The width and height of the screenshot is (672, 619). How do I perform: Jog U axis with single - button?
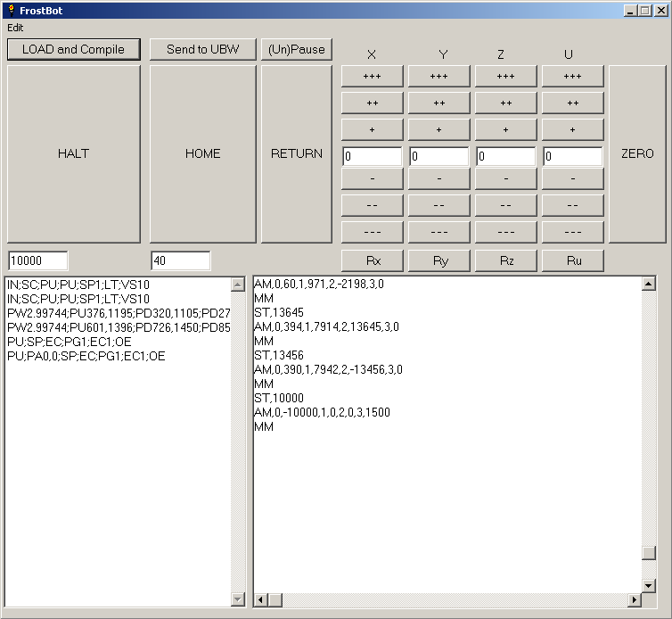(572, 178)
